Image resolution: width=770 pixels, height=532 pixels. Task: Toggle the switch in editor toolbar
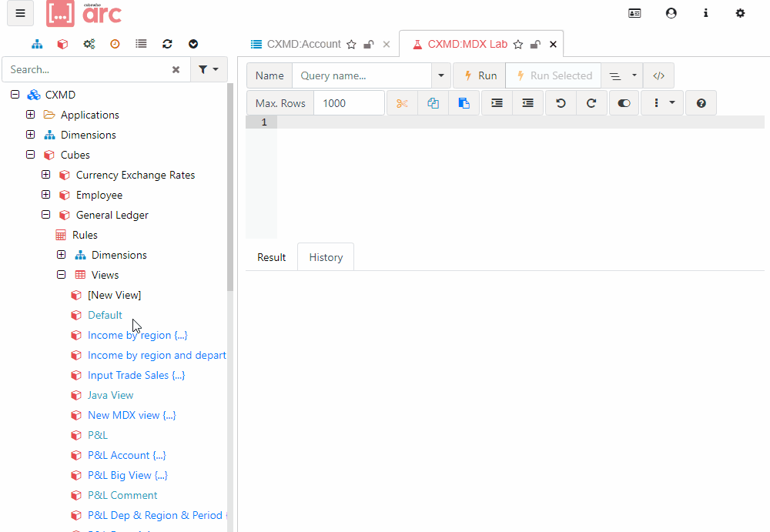(624, 103)
